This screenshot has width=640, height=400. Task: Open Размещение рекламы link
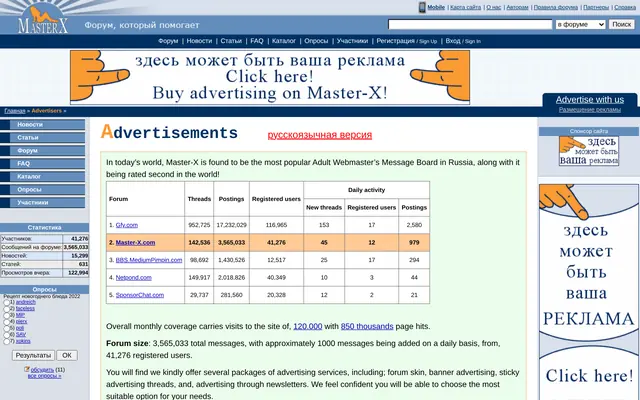point(589,110)
